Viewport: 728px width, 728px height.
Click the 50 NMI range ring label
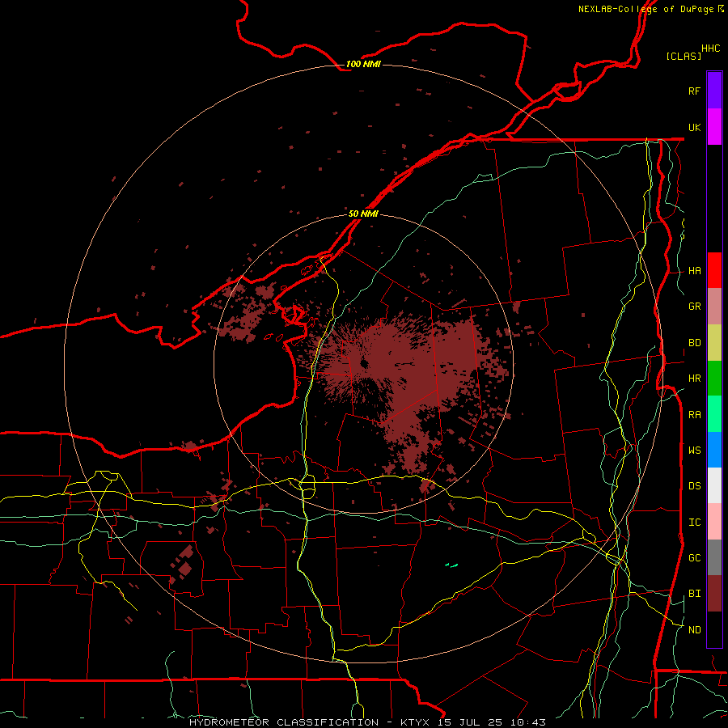[363, 214]
